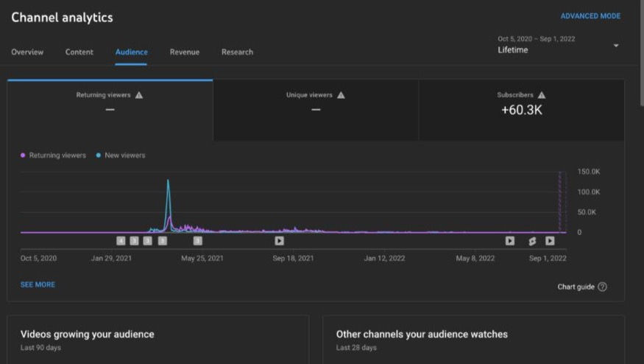Click the video marker above Sep 18, 2021
644x364 pixels.
(279, 241)
